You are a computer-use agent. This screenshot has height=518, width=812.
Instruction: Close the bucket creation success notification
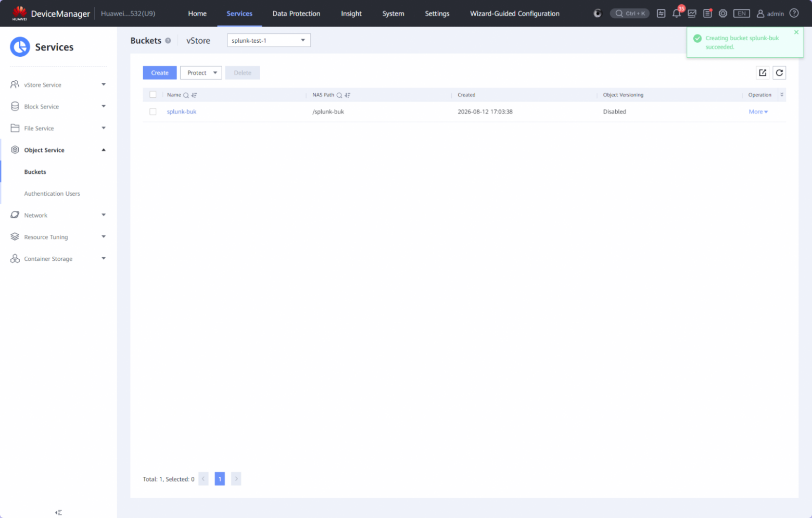(796, 32)
